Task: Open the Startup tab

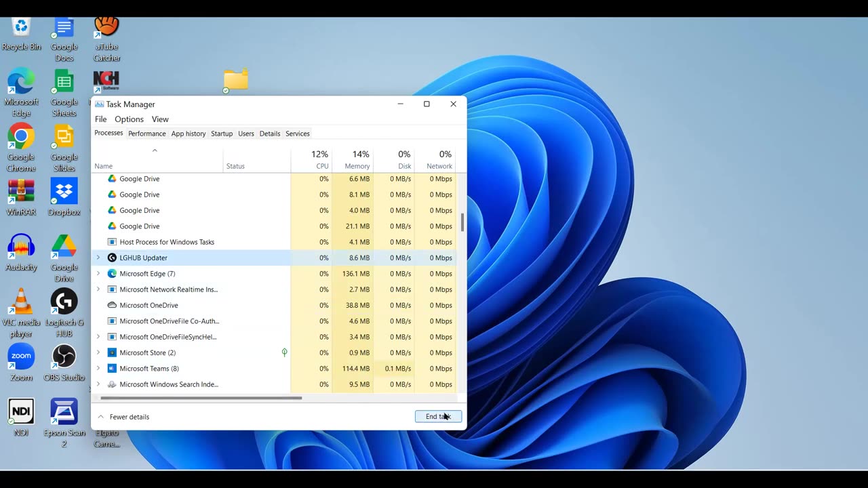Action: click(x=222, y=134)
